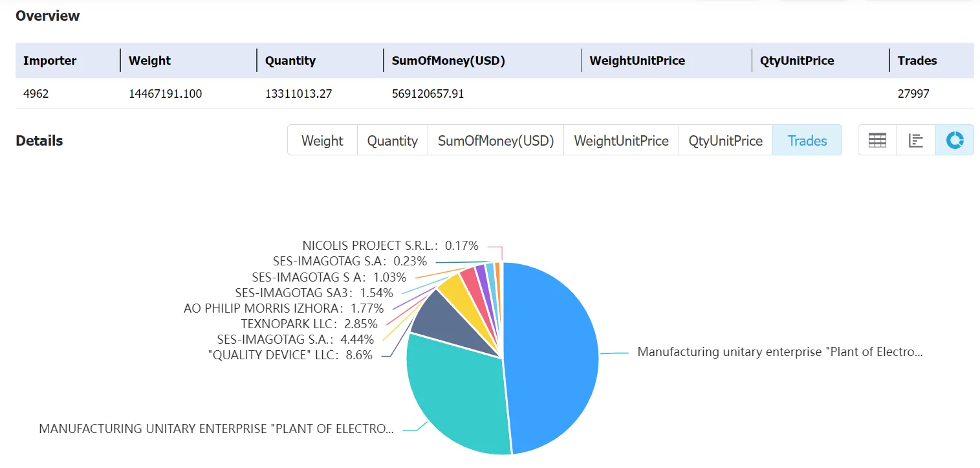Image resolution: width=980 pixels, height=468 pixels.
Task: Switch to table view icon
Action: point(877,140)
